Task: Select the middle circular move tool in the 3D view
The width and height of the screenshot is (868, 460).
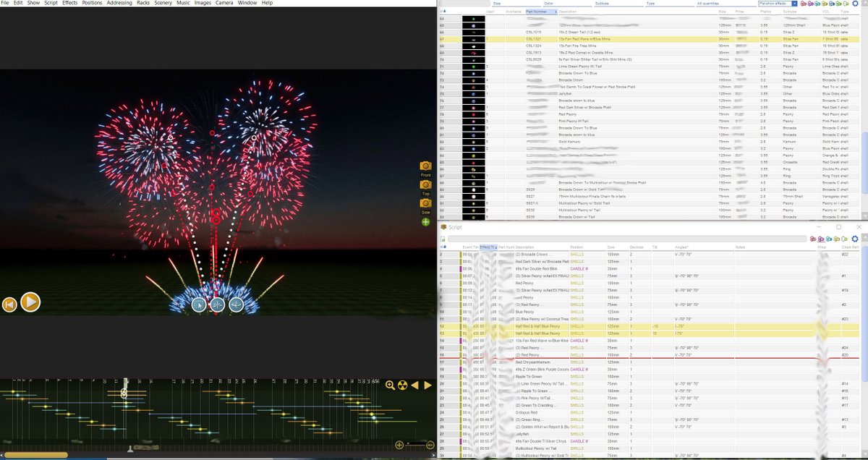Action: point(218,305)
